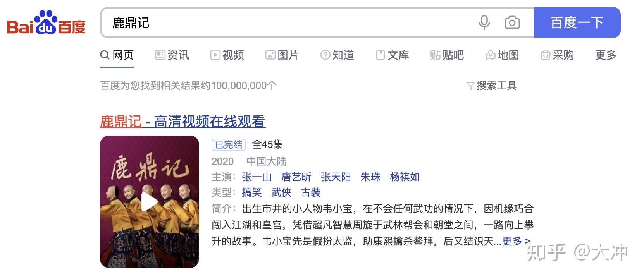Click the Baidu logo
The height and width of the screenshot is (278, 644).
coord(46,22)
